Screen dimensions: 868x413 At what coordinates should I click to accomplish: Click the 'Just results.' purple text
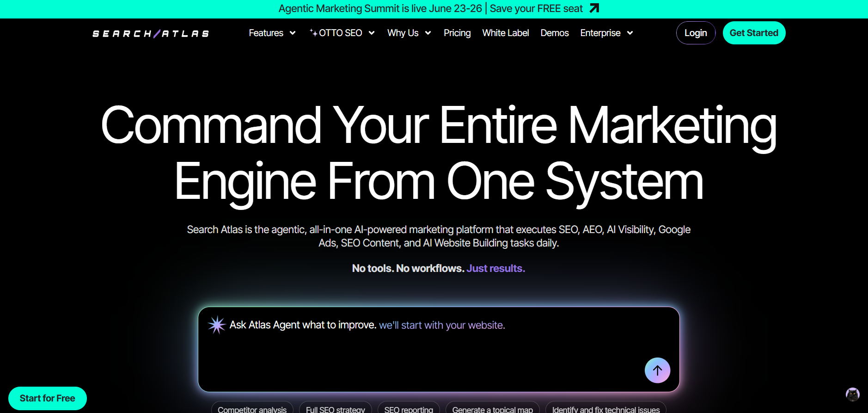[x=496, y=268]
